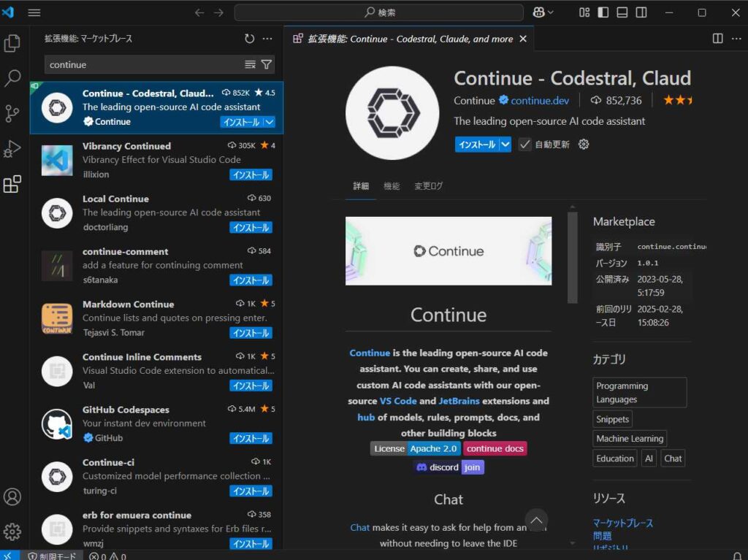Uncheck the 自動更新 auto-update checkbox

pos(524,144)
